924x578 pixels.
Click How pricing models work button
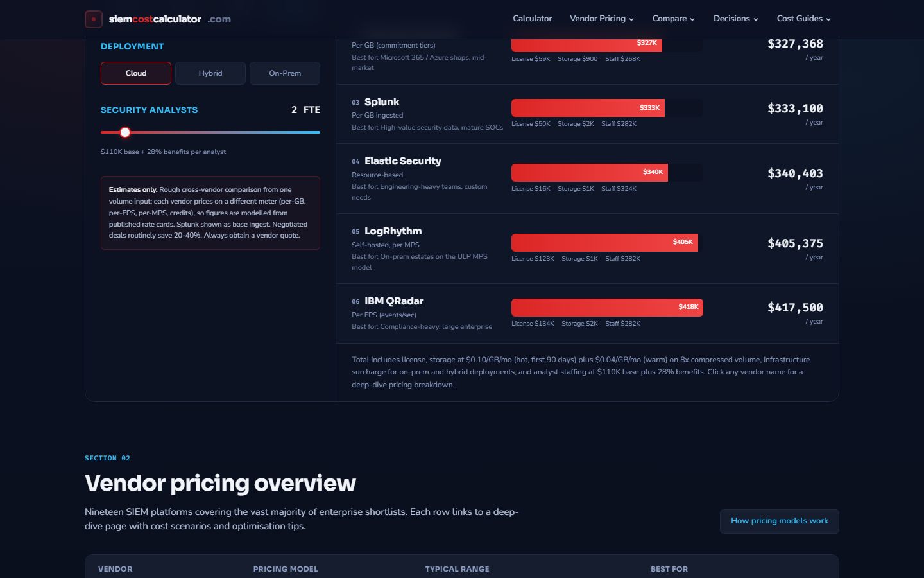(x=780, y=521)
